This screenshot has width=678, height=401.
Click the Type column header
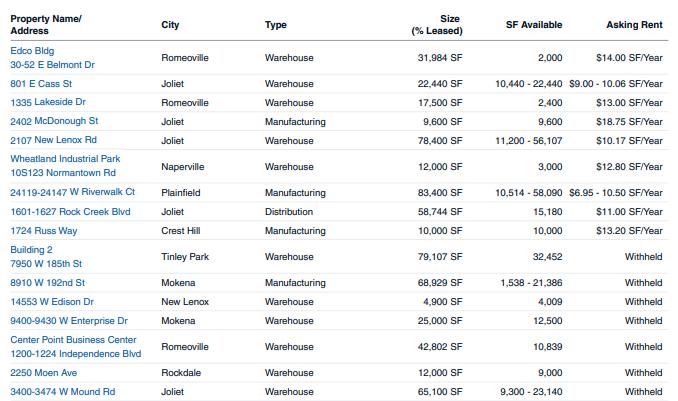point(275,25)
